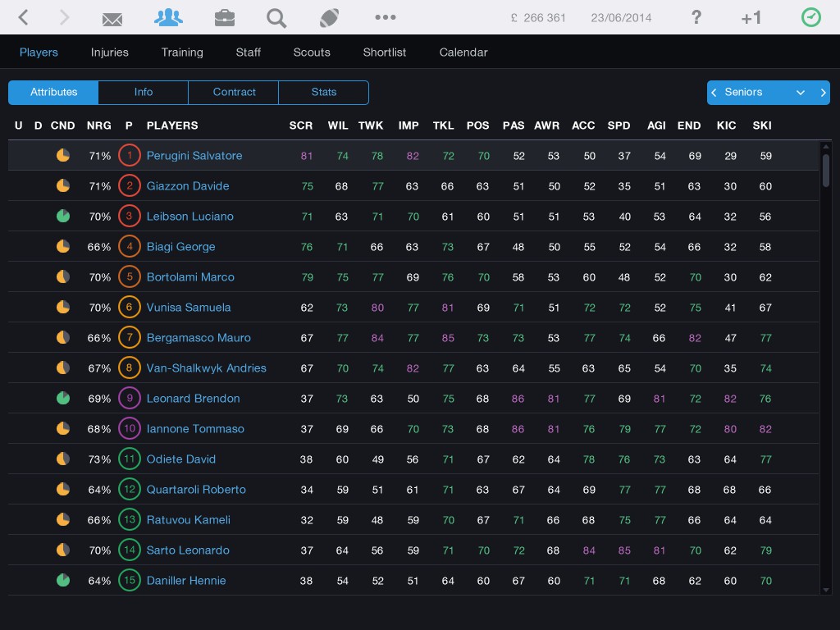
Task: Open the three-dots more menu
Action: 385,17
